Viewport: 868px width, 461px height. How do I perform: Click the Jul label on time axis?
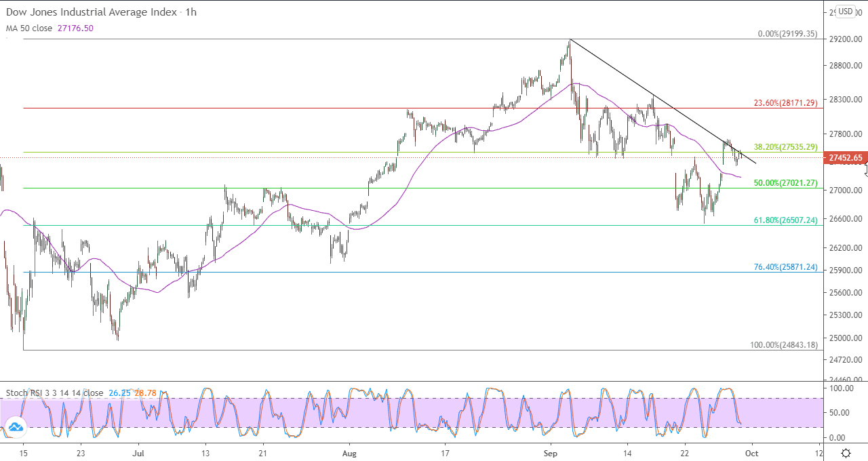138,452
